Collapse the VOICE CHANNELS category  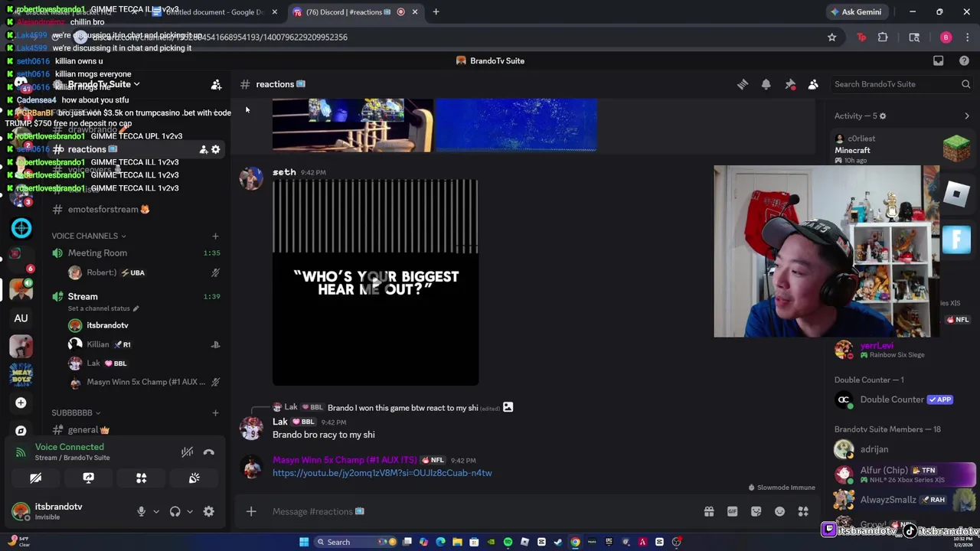coord(89,236)
